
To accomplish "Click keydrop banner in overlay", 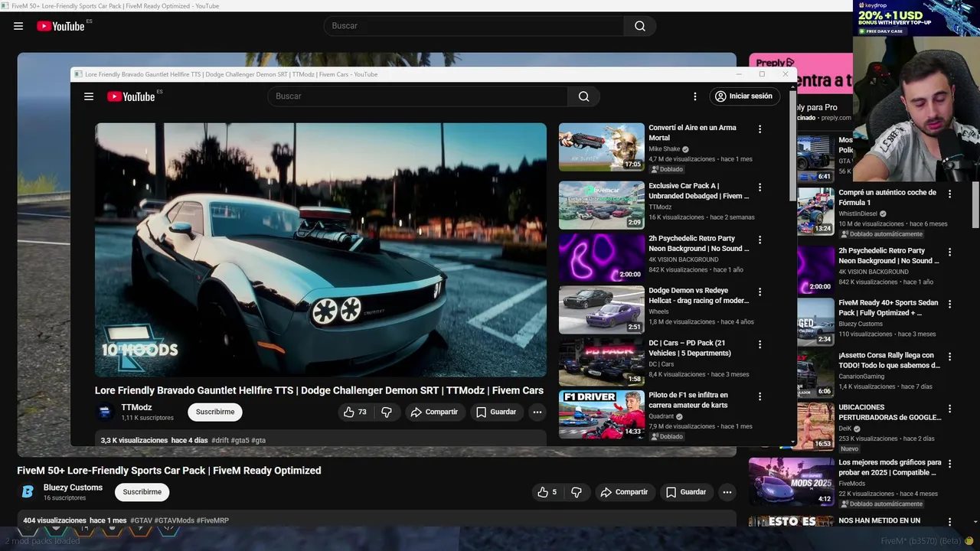I will pos(916,18).
